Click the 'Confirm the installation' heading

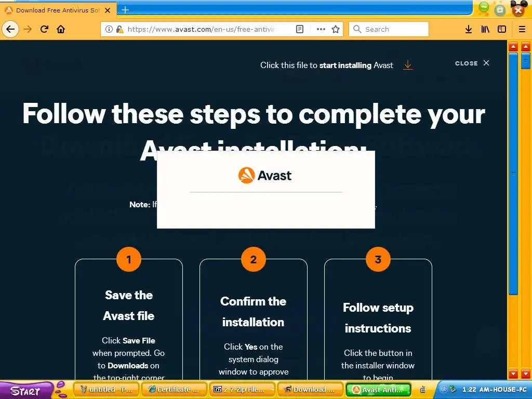(253, 312)
